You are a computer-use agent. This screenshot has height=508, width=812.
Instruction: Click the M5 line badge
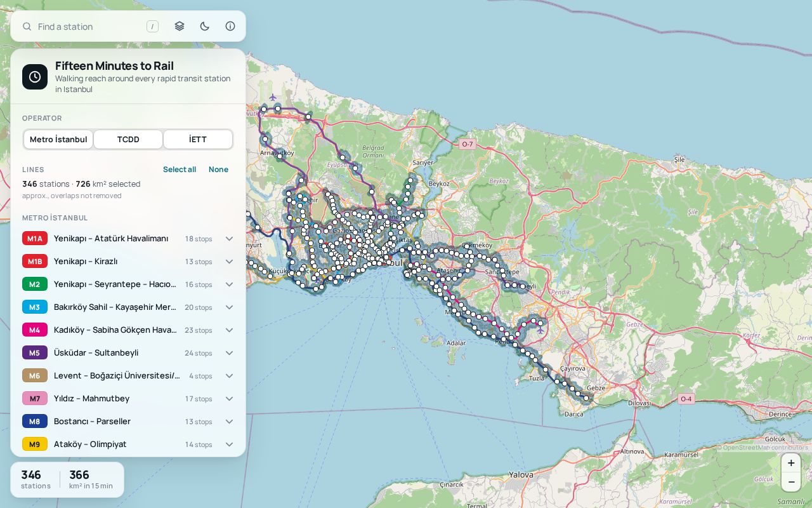(35, 353)
